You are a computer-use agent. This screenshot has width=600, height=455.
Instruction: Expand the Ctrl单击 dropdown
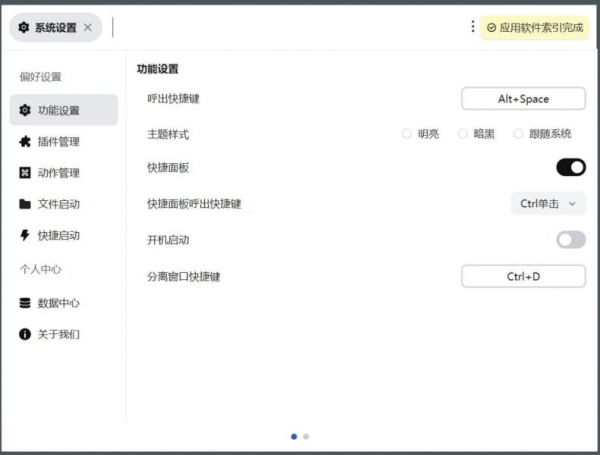click(548, 204)
